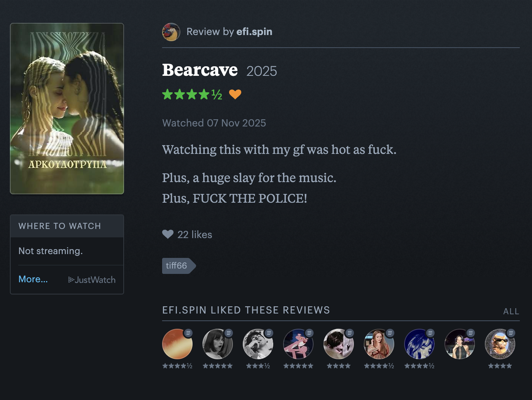Open the efi.spin profile name link

point(254,32)
